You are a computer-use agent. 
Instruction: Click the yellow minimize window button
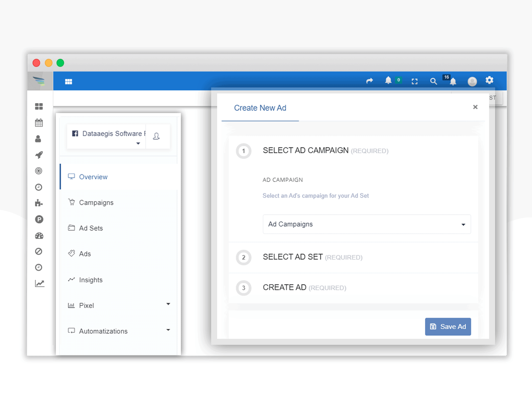pyautogui.click(x=49, y=63)
